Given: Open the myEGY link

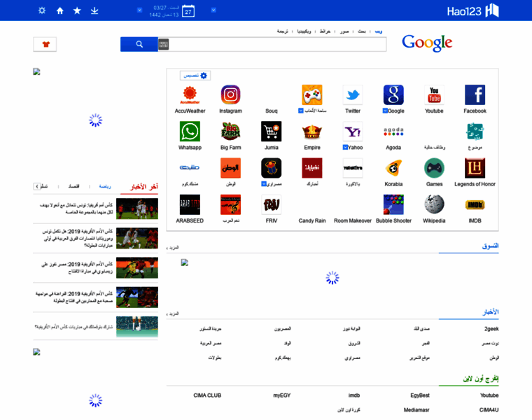Looking at the screenshot, I should pyautogui.click(x=282, y=395).
